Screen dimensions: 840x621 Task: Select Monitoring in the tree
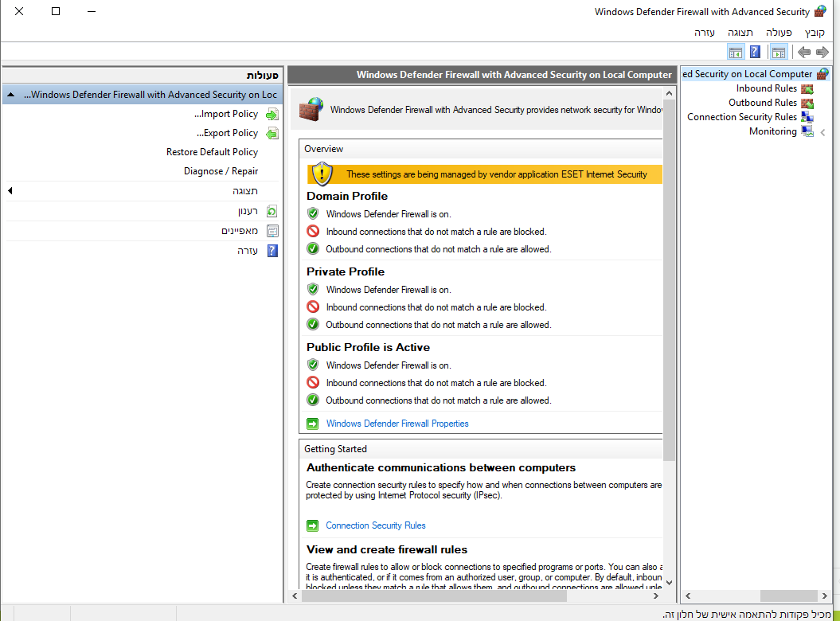[x=772, y=132]
